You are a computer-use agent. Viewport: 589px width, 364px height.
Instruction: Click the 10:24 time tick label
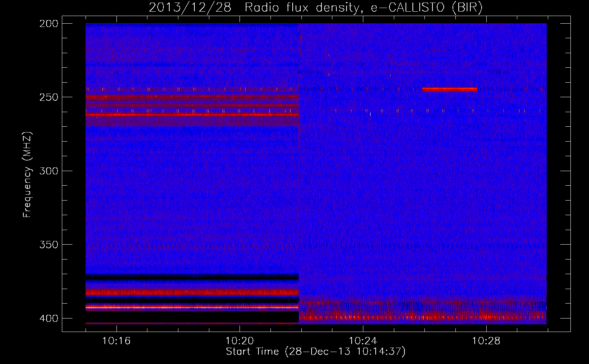(x=363, y=341)
